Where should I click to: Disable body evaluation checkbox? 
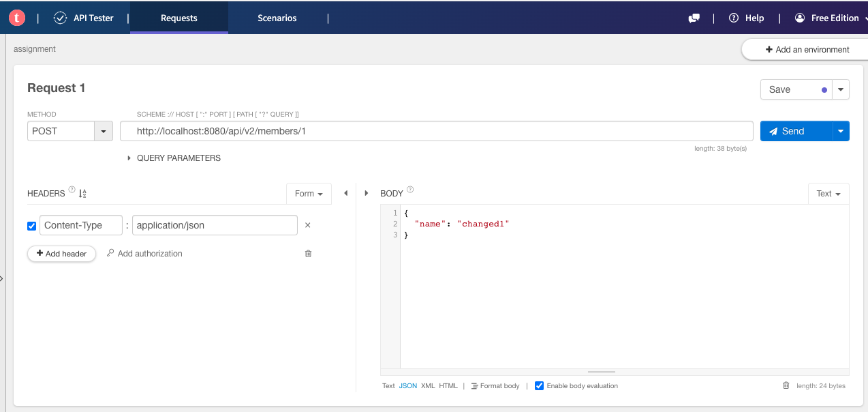click(539, 386)
